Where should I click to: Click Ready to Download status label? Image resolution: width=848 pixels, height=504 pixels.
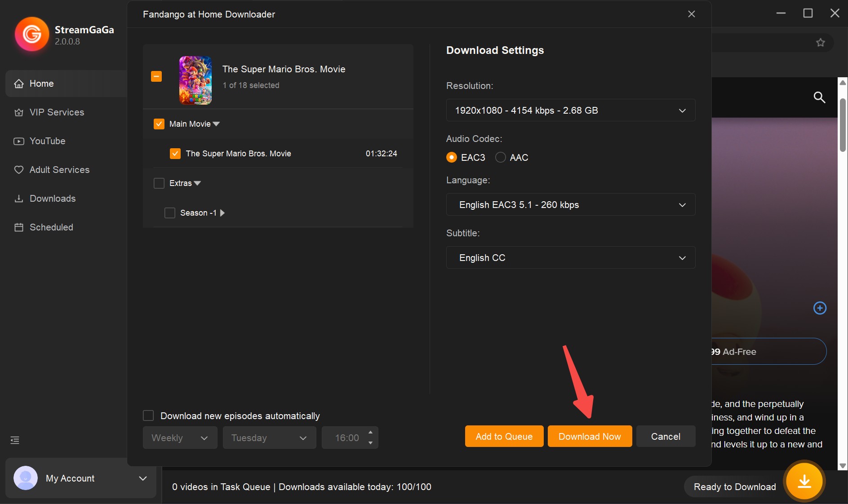735,487
